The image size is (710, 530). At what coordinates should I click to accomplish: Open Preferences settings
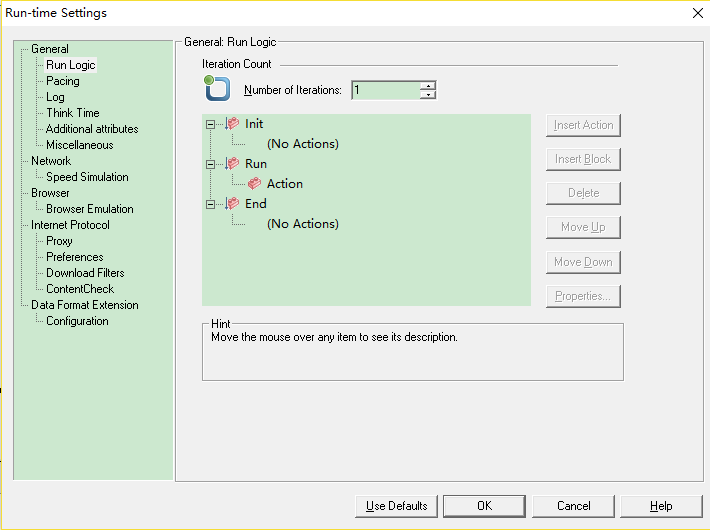coord(75,257)
